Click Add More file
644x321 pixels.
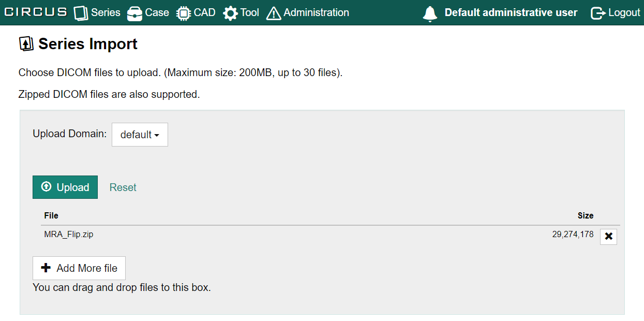79,268
